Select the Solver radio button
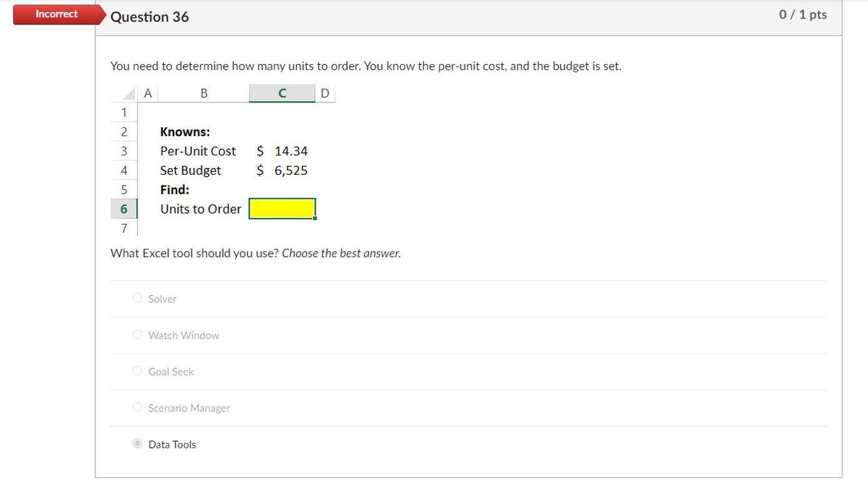 pyautogui.click(x=137, y=298)
